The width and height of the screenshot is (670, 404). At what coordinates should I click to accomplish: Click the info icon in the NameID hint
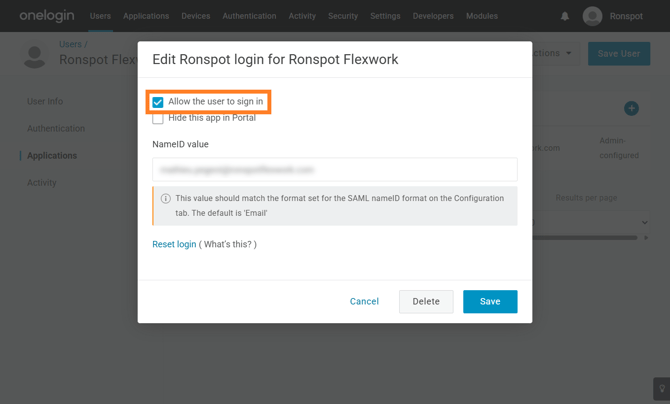(x=166, y=199)
